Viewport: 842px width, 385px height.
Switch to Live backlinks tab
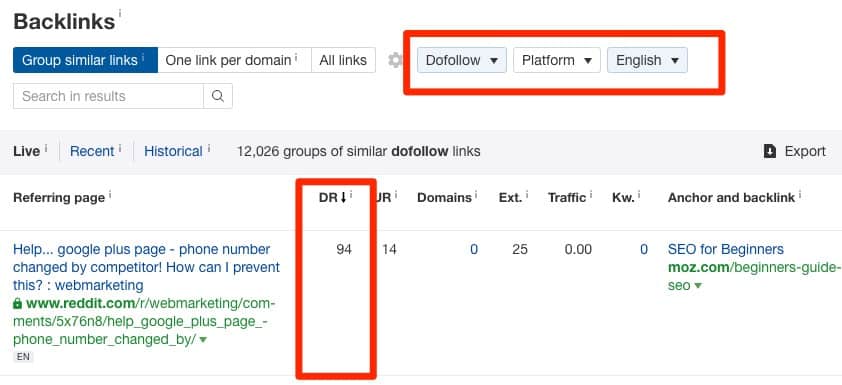(x=26, y=151)
